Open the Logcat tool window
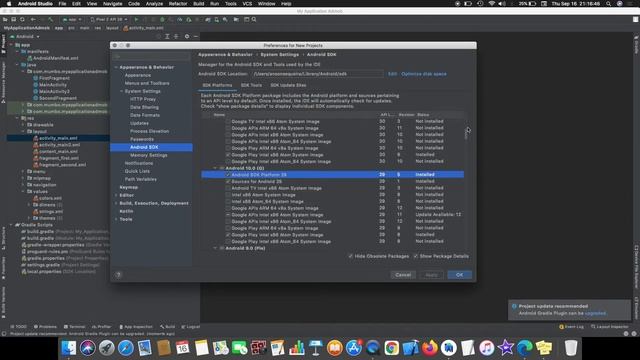The height and width of the screenshot is (360, 640). [191, 327]
